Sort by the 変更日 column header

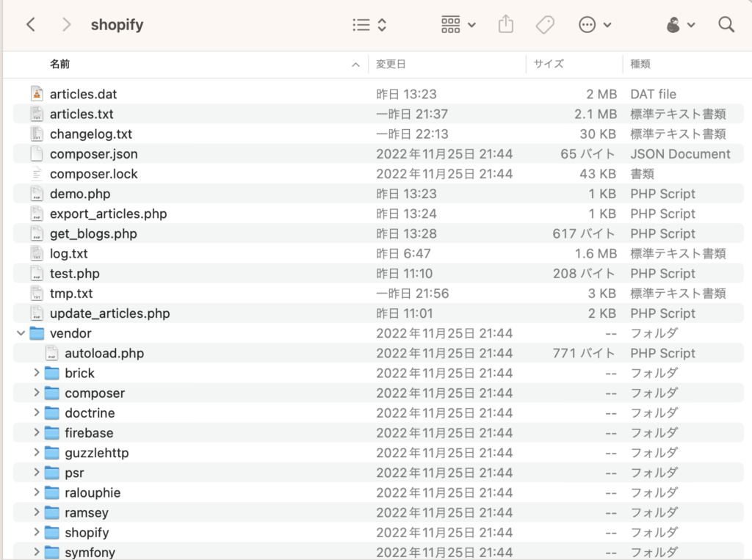391,64
